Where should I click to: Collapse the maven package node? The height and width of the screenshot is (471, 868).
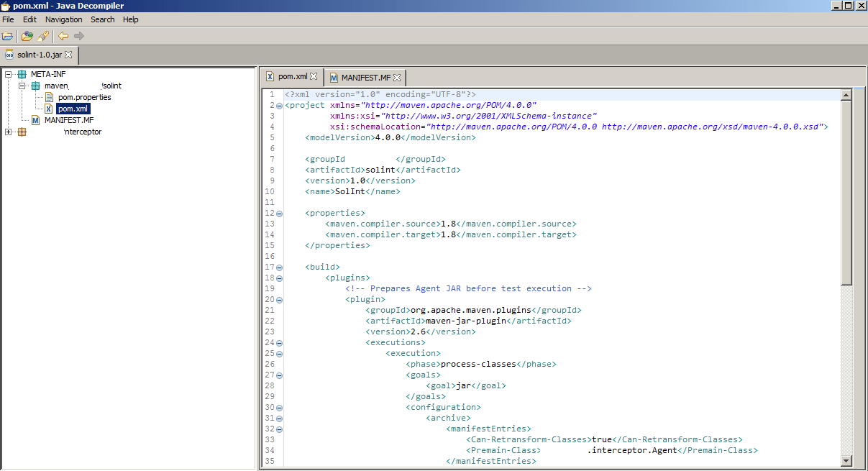pyautogui.click(x=24, y=85)
